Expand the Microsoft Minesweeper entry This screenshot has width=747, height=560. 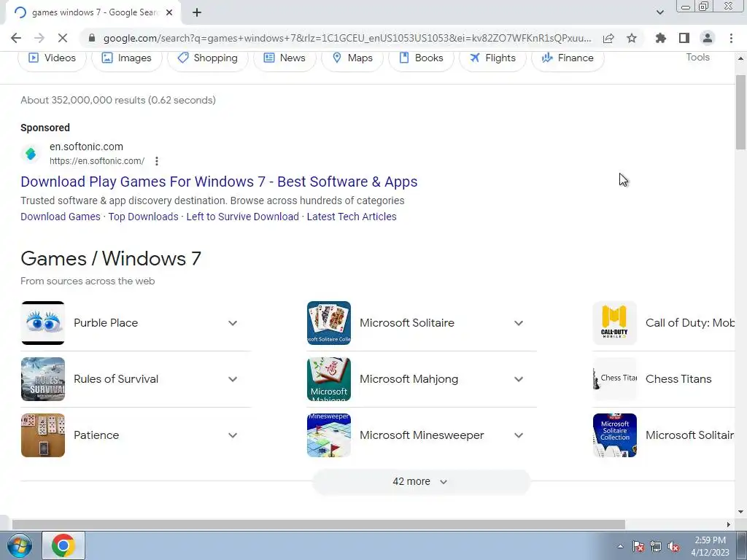point(519,435)
